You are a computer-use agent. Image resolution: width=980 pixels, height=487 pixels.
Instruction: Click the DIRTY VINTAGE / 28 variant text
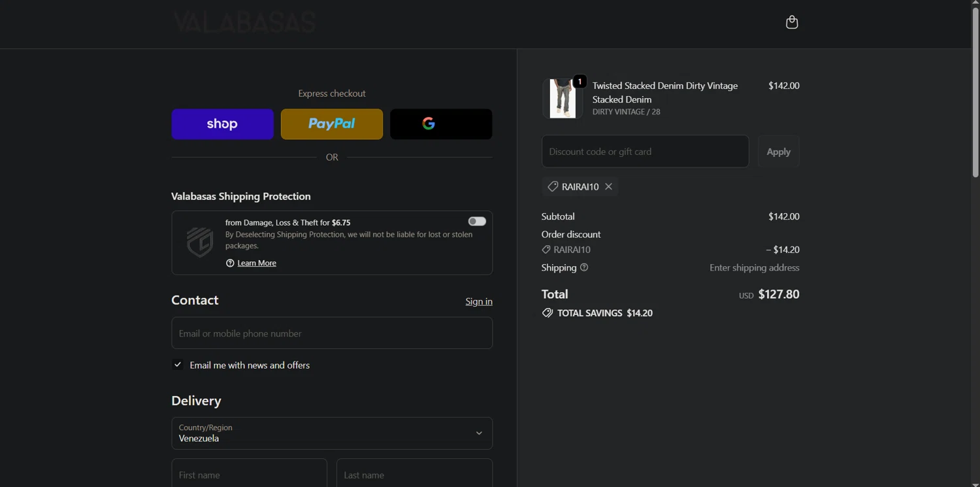(x=627, y=112)
